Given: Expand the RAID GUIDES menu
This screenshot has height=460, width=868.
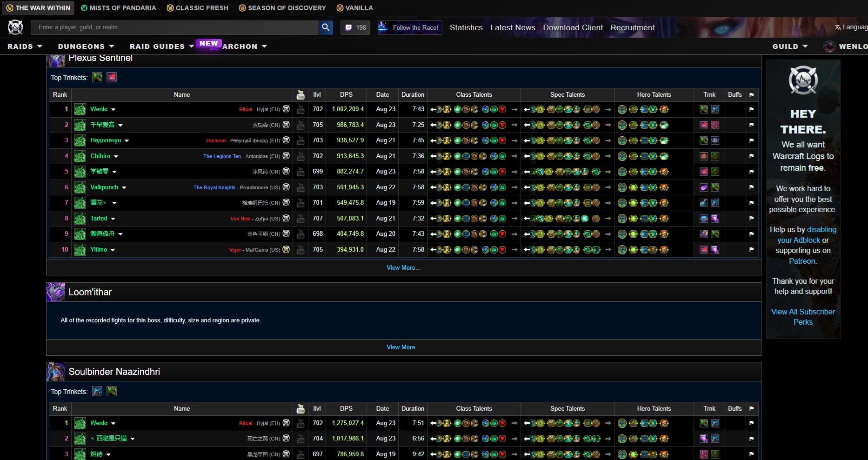Looking at the screenshot, I should [161, 47].
